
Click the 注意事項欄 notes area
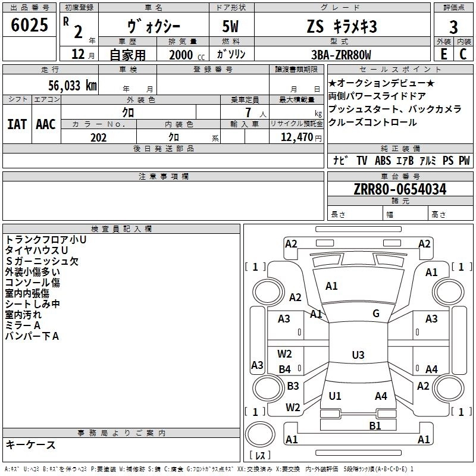click(x=163, y=201)
